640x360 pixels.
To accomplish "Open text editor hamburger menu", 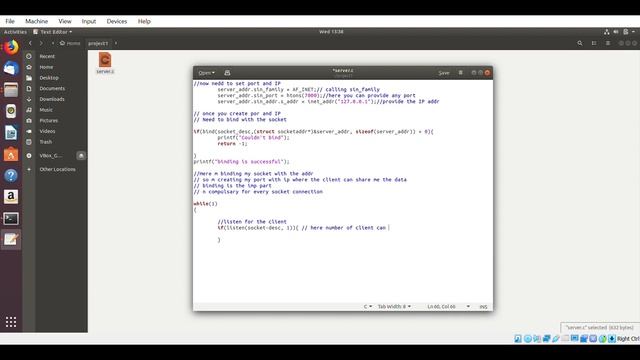I will pyautogui.click(x=460, y=73).
